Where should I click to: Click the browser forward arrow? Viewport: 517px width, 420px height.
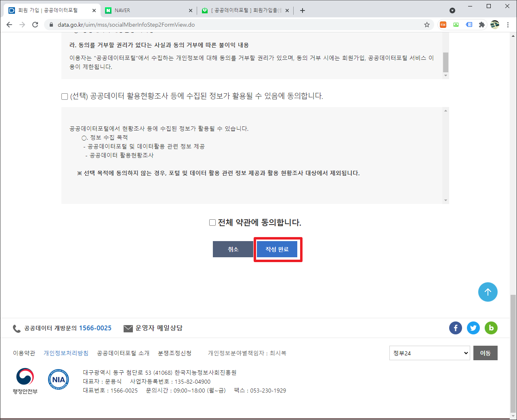[22, 25]
